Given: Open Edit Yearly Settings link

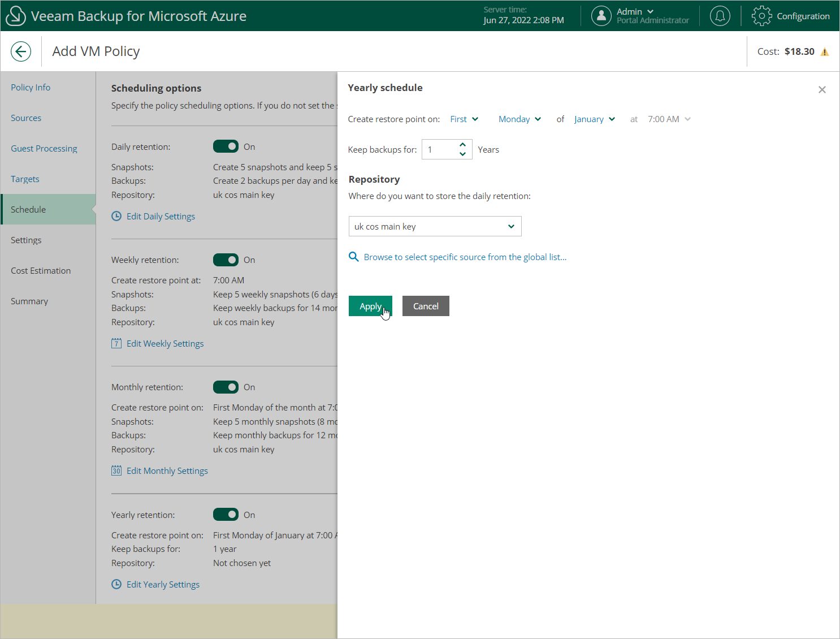Looking at the screenshot, I should coord(163,584).
